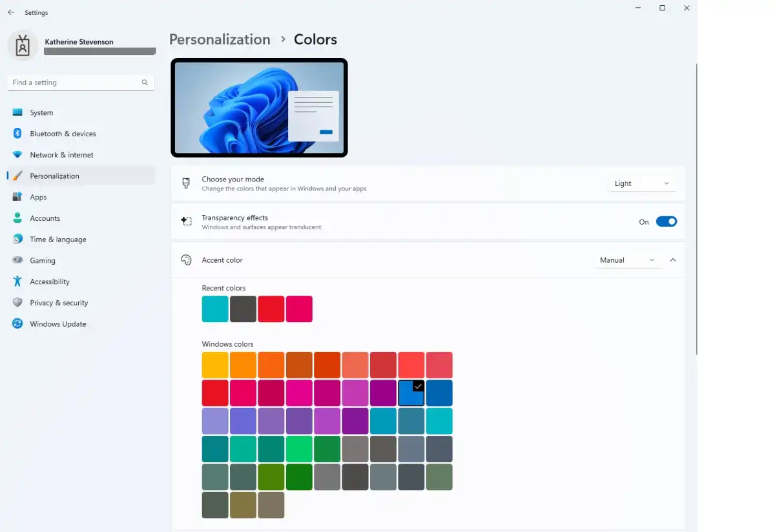Open the Accent color Manual dropdown

coord(626,260)
